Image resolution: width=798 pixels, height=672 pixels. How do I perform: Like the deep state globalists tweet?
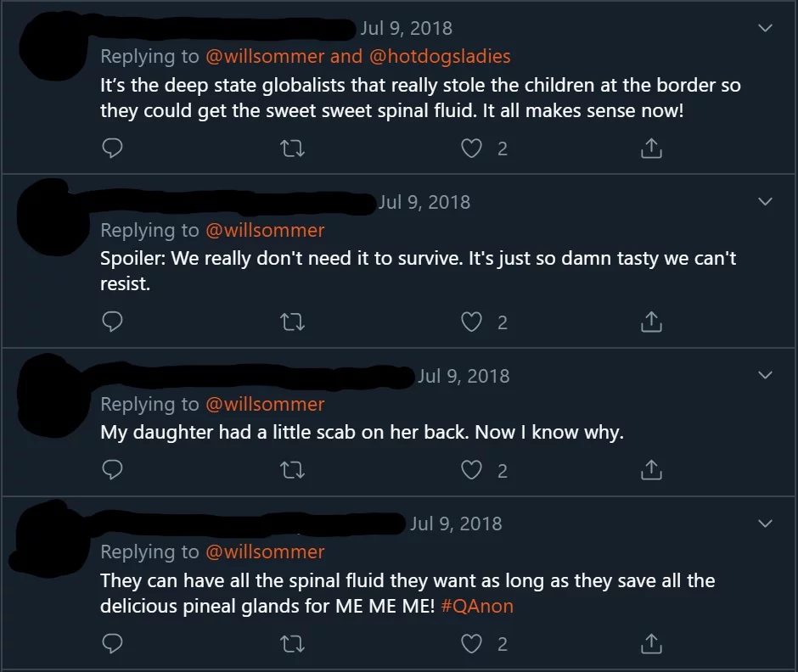tap(471, 148)
